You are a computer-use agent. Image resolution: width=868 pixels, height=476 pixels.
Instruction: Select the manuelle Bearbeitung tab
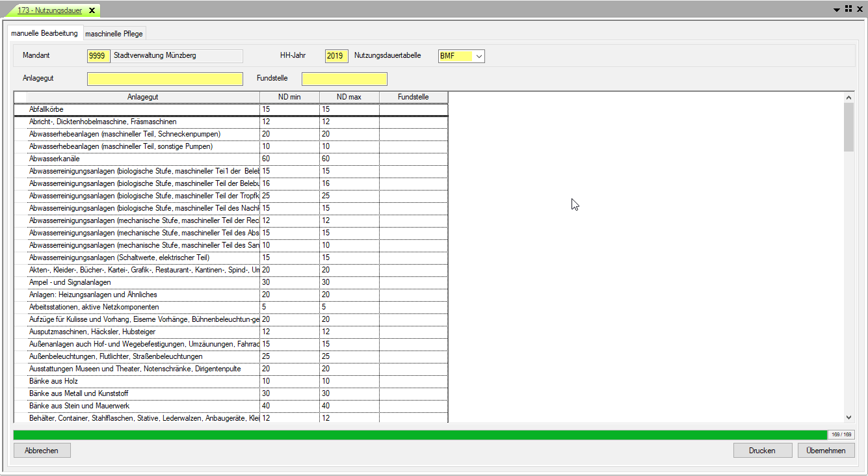(44, 33)
